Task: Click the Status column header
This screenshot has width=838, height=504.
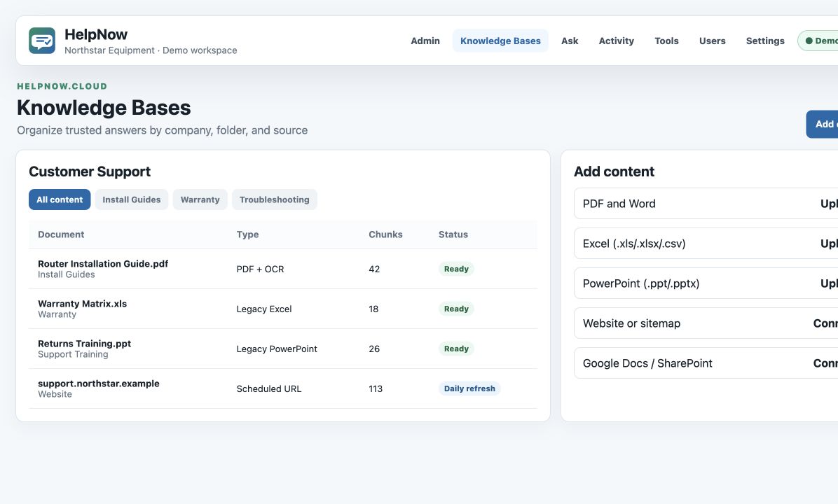Action: pyautogui.click(x=453, y=234)
